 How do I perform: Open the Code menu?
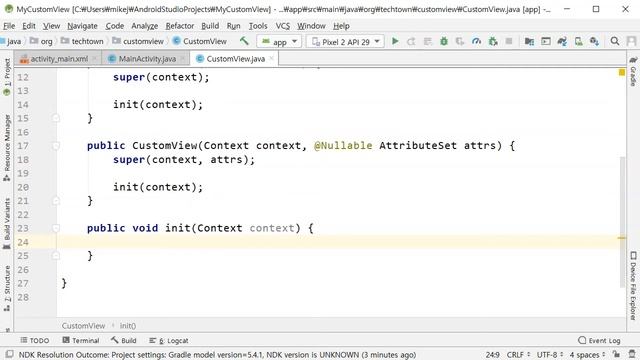click(x=115, y=26)
